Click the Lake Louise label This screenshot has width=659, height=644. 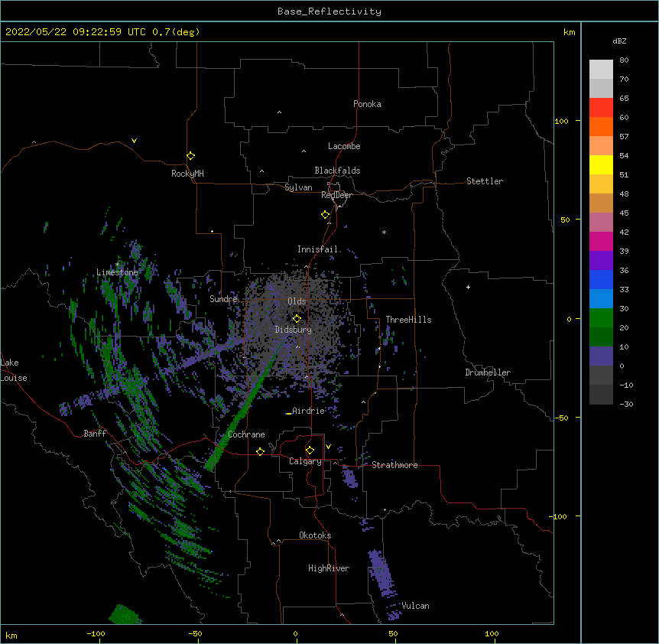[14, 370]
